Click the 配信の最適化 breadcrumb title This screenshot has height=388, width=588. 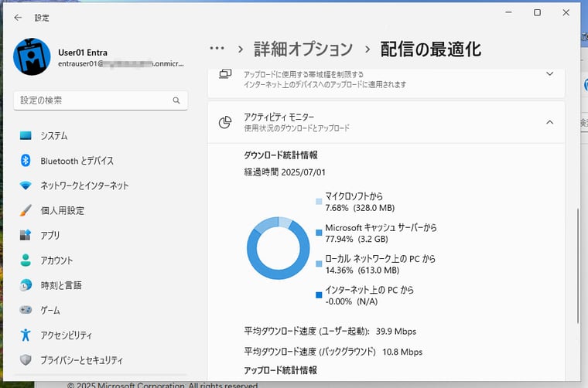click(x=430, y=49)
